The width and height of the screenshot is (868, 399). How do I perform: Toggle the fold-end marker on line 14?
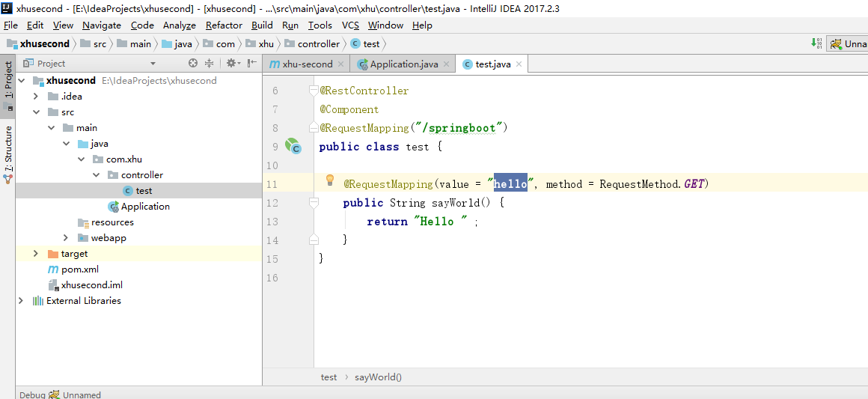pos(314,240)
